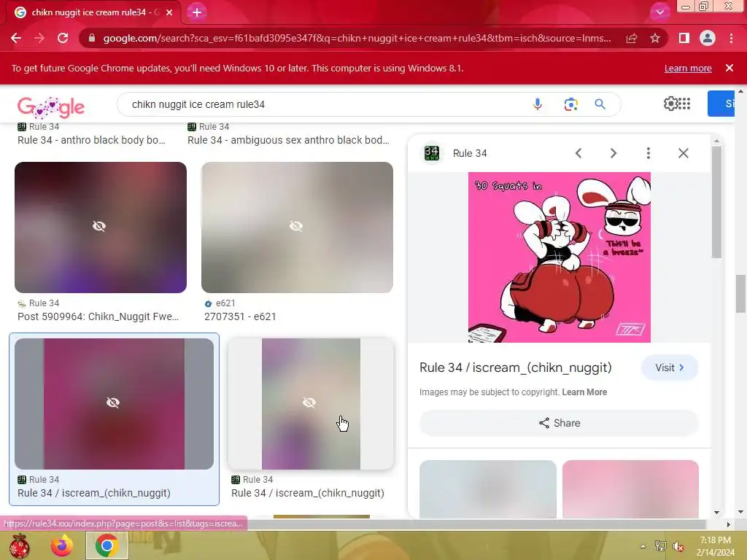
Task: Click the "Rule 34 - anthro black body bo..." caption
Action: click(x=91, y=140)
